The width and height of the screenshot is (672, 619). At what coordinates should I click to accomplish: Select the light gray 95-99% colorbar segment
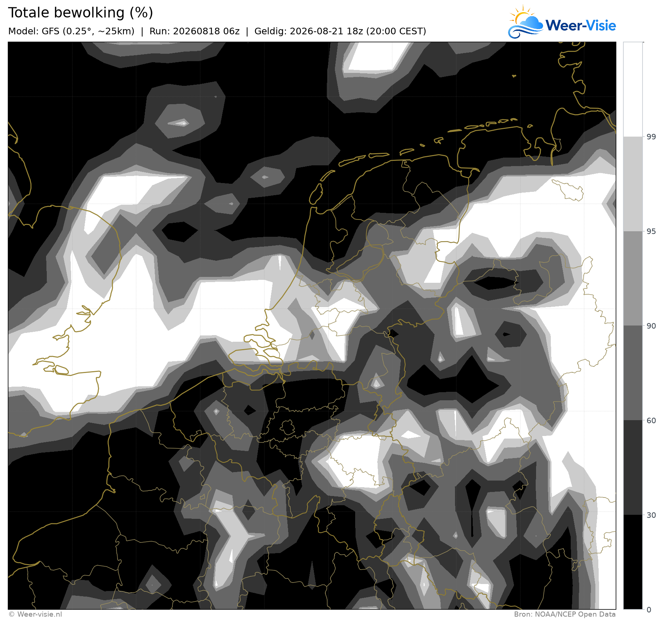[x=633, y=184]
